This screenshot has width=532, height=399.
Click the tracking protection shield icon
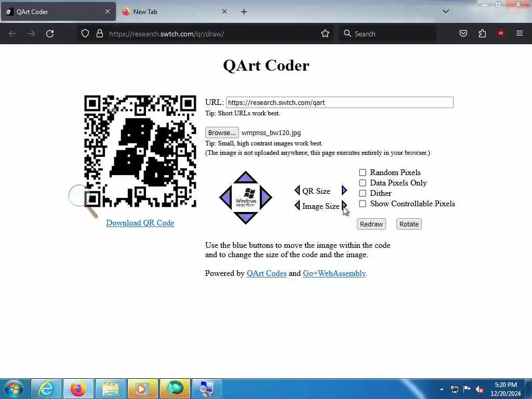coord(85,33)
